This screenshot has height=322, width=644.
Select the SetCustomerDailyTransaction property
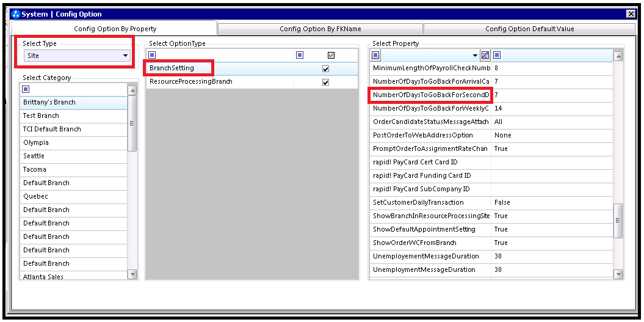431,203
